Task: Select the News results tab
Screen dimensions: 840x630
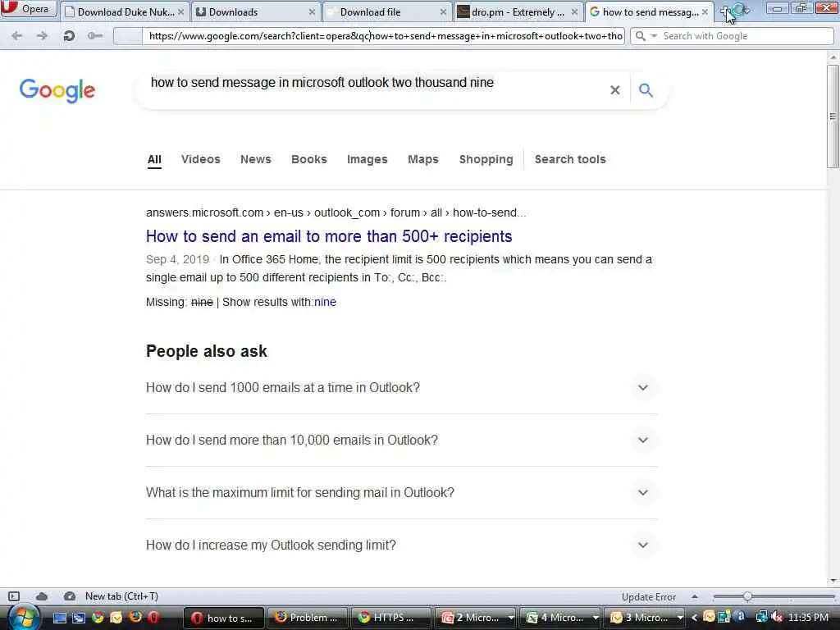Action: pos(256,160)
